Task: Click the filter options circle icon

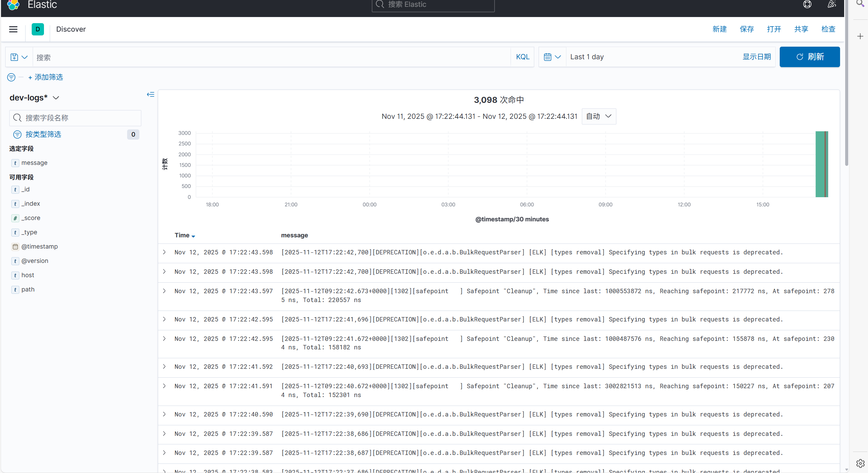Action: pos(11,77)
